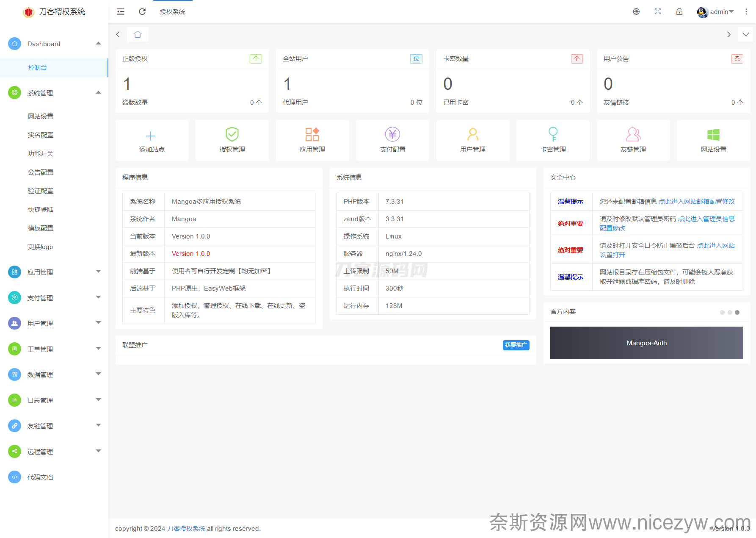The width and height of the screenshot is (756, 538).
Task: Enter fullscreen mode with the expand icon
Action: (658, 12)
